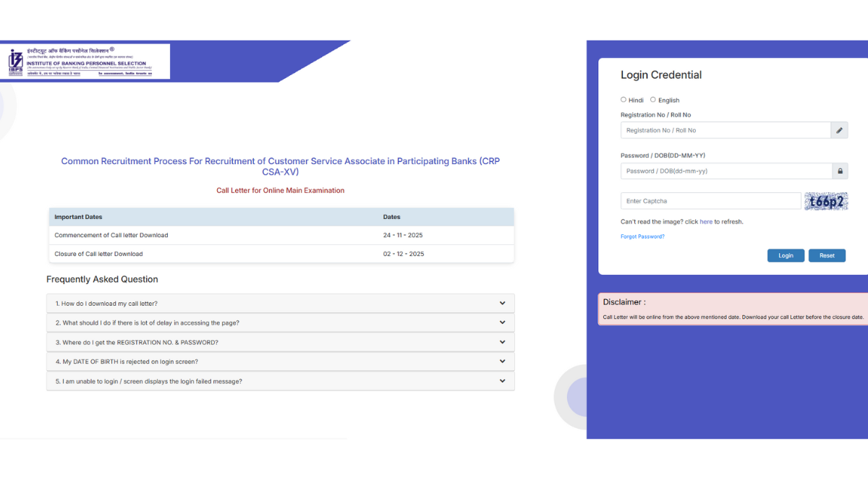Click the pencil icon beside Registration No field

(x=839, y=130)
